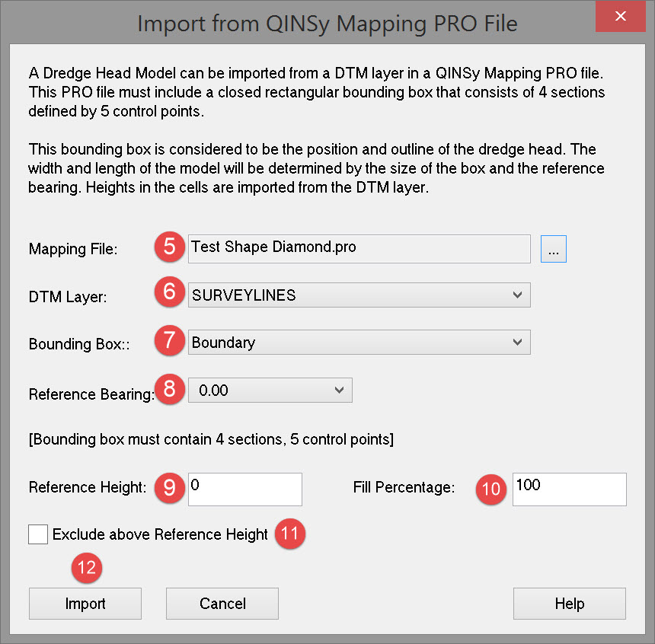The height and width of the screenshot is (644, 655).
Task: Click into the Fill Percentage field
Action: tap(569, 489)
